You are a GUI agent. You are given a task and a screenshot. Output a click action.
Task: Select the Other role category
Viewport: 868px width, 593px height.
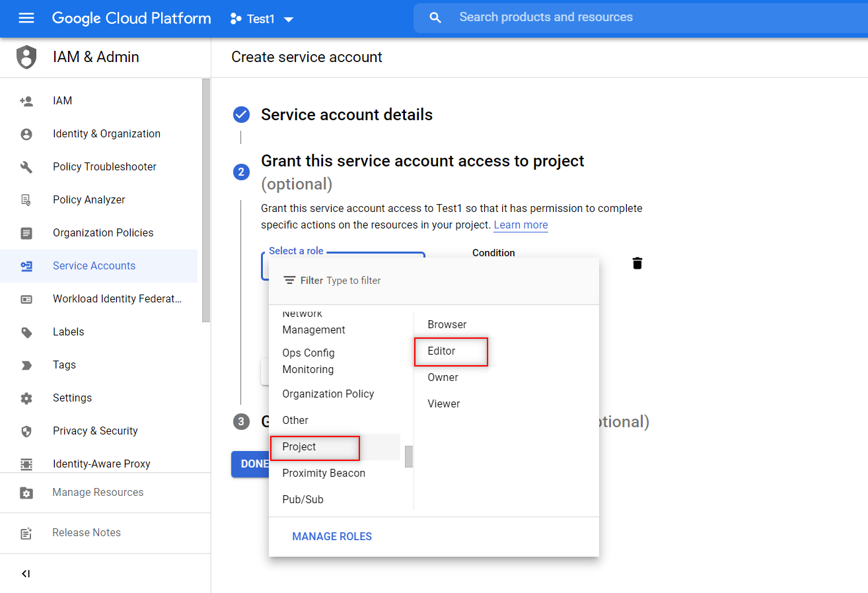click(334, 421)
